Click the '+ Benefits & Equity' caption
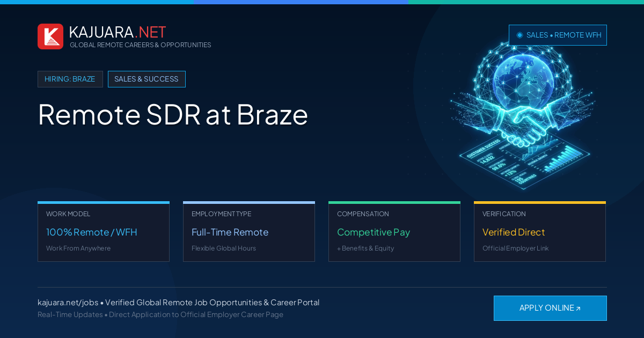Screen dimensions: 644x338 pos(365,248)
